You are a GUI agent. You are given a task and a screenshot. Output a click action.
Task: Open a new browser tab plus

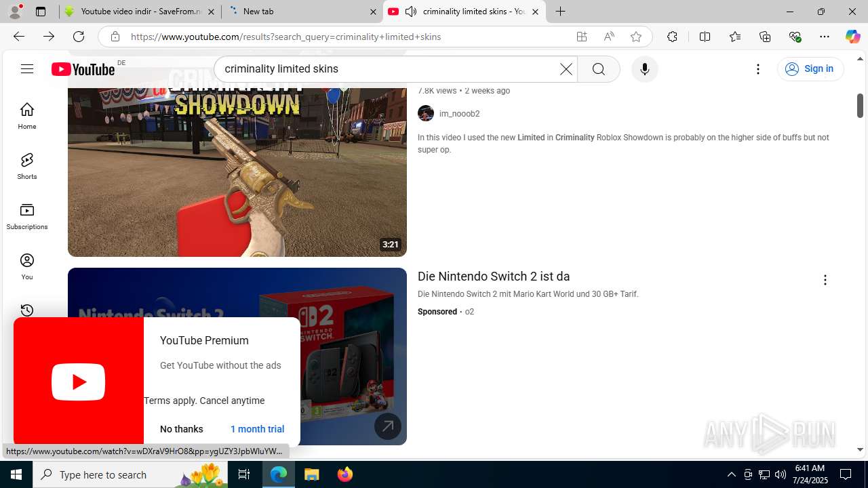(560, 12)
